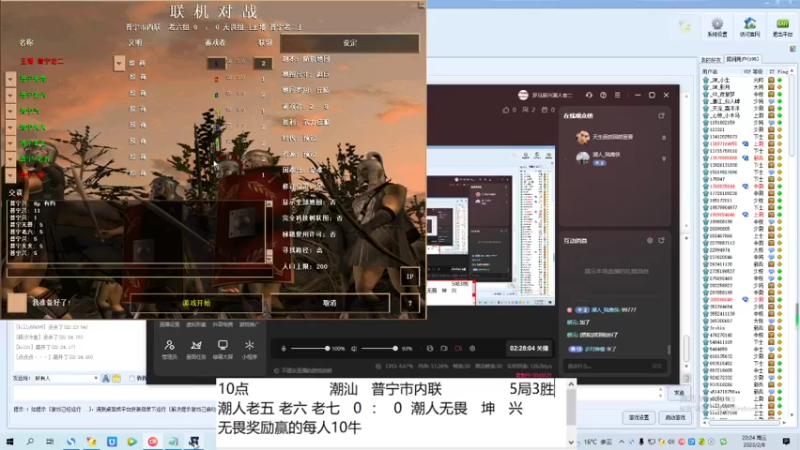
Task: Open dropdown arrow for third player row
Action: 11,95
